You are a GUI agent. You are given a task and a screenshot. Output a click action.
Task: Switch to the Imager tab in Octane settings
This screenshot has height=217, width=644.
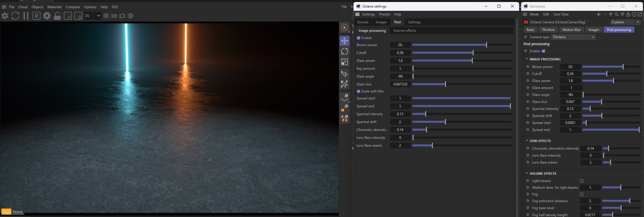381,22
